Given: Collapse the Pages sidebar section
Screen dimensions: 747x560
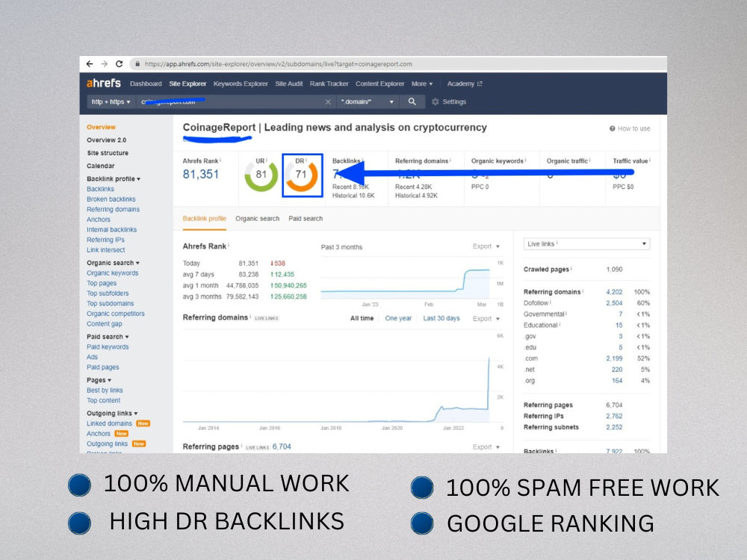Looking at the screenshot, I should point(99,380).
